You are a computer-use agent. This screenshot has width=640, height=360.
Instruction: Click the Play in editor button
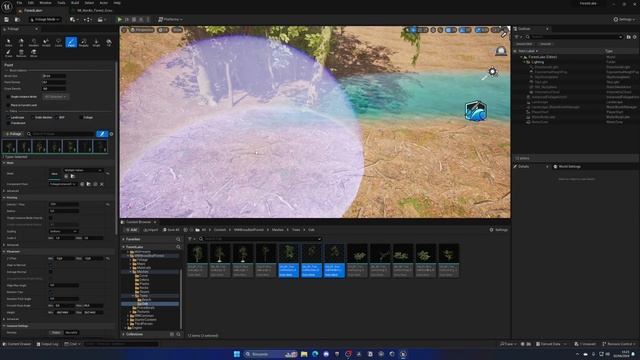pyautogui.click(x=120, y=19)
